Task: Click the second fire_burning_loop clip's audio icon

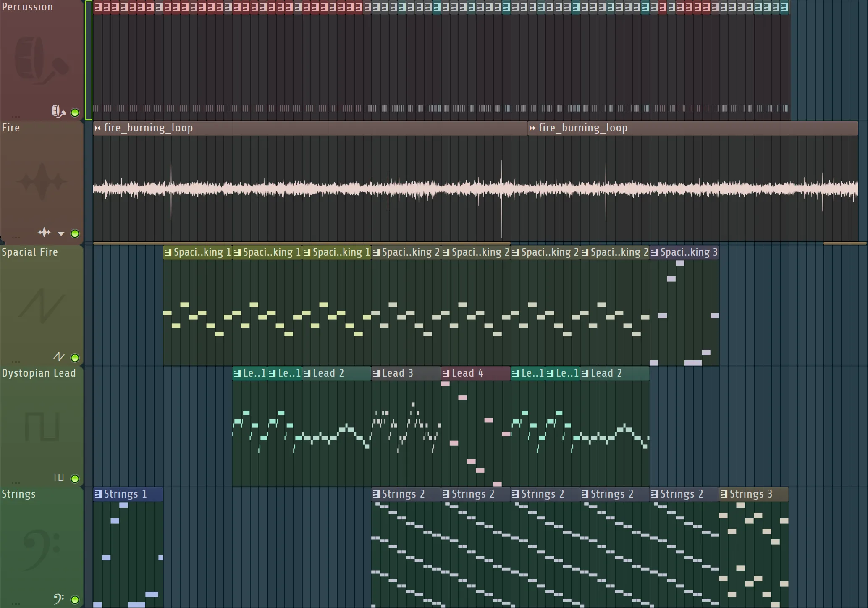Action: pos(532,128)
